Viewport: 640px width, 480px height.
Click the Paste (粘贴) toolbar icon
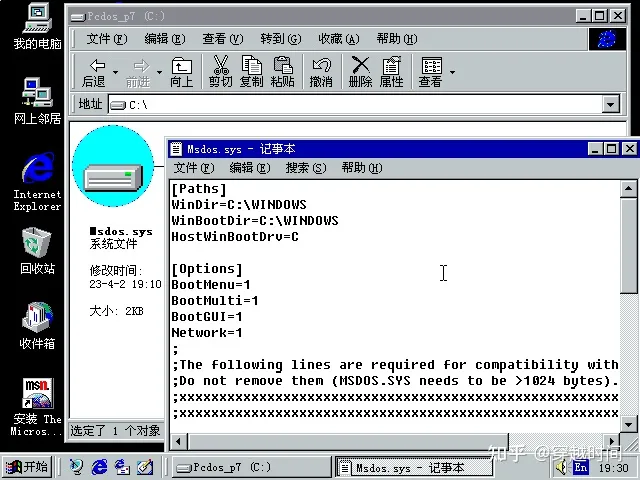[282, 72]
